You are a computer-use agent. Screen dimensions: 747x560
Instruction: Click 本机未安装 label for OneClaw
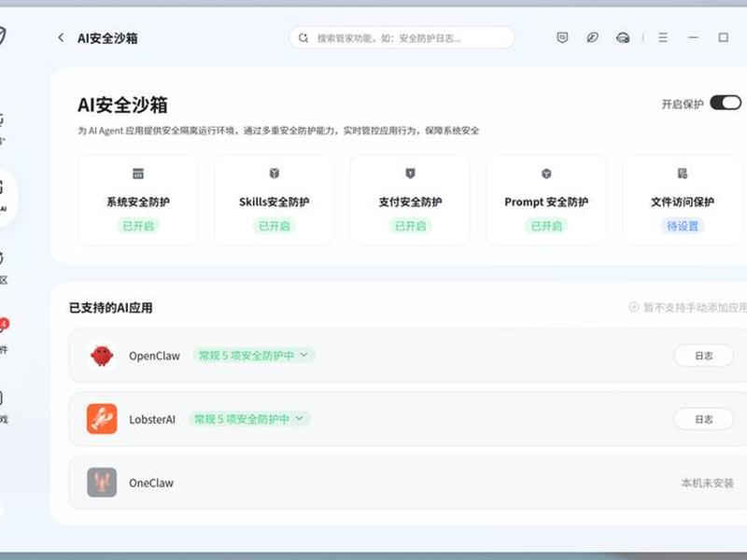pos(708,483)
